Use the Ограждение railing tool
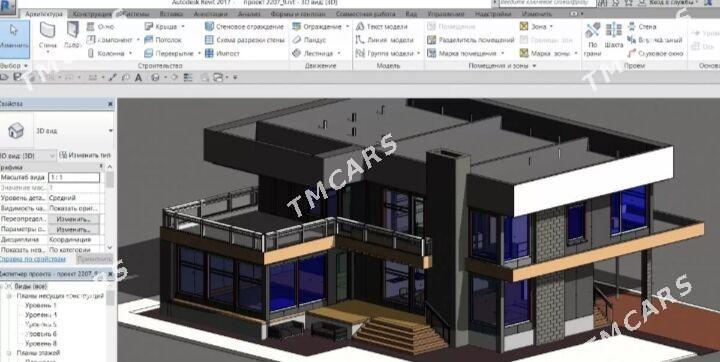This screenshot has height=362, width=720. click(316, 27)
